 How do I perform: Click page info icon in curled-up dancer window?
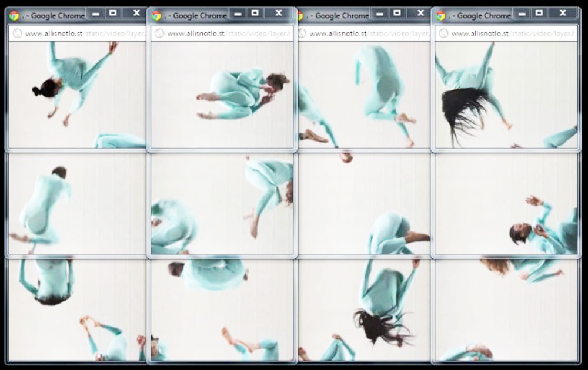point(159,33)
